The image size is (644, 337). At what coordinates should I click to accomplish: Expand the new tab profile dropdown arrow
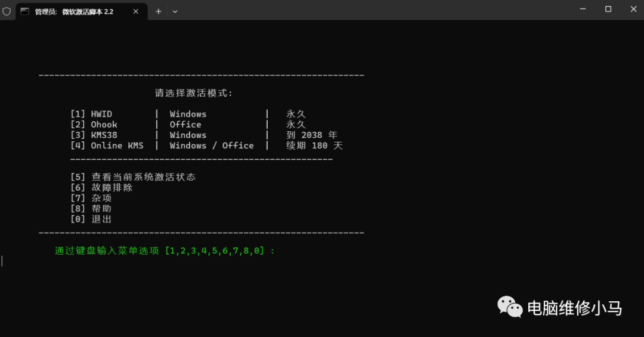pyautogui.click(x=175, y=11)
